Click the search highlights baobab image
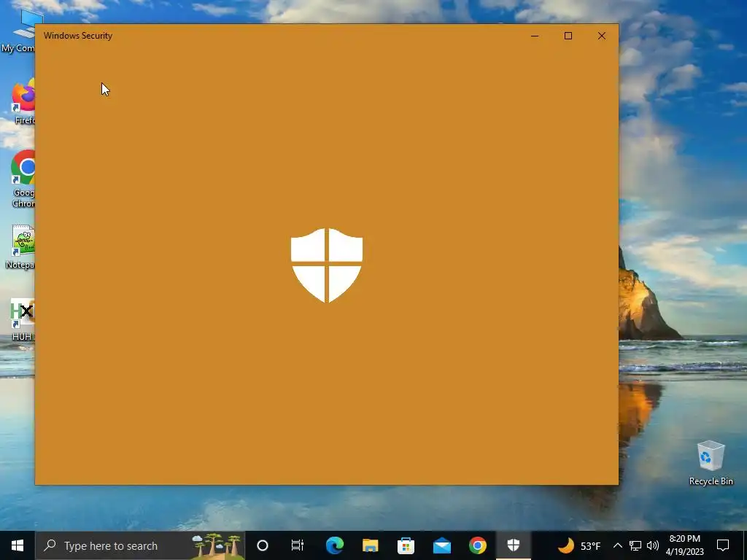747x560 pixels. pos(217,545)
